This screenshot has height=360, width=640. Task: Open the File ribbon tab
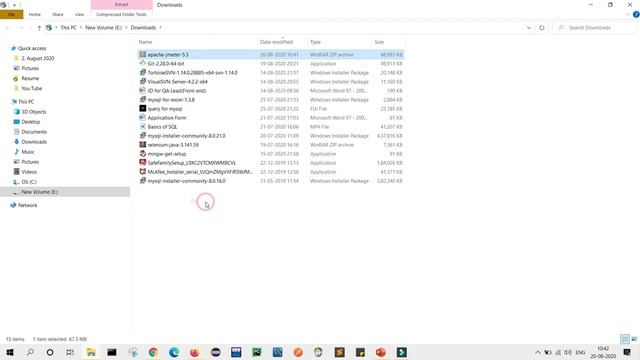[11, 14]
